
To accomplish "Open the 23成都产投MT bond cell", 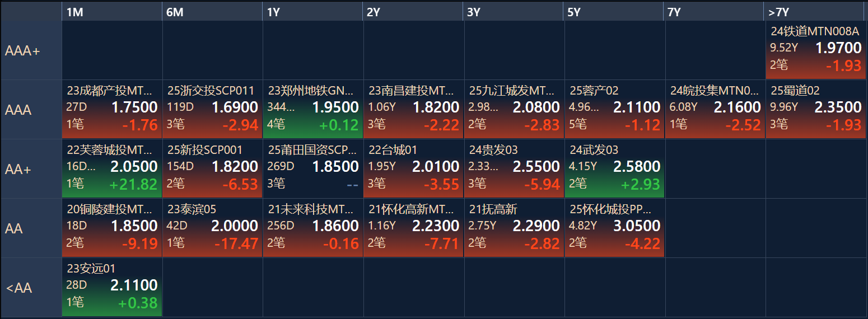I will point(112,109).
